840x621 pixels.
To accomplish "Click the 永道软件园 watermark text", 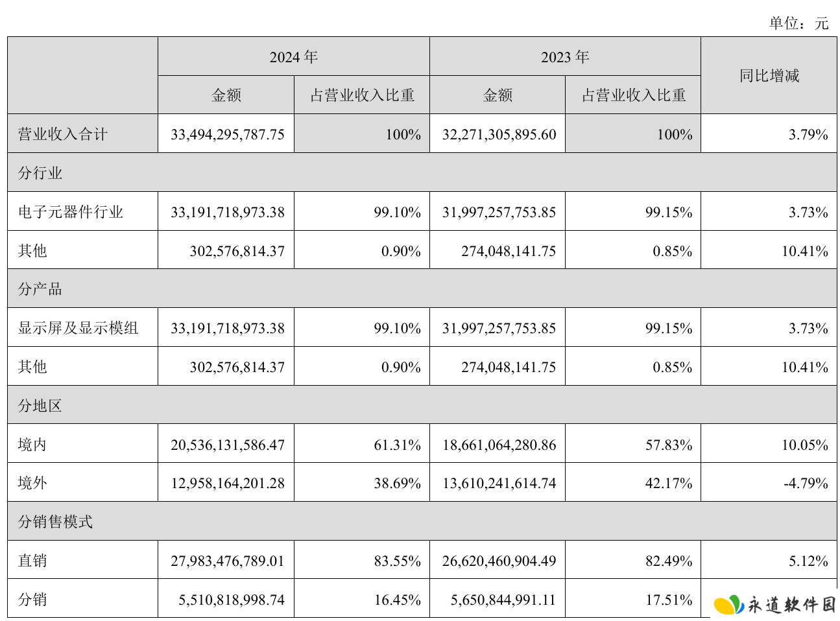I will coord(792,605).
